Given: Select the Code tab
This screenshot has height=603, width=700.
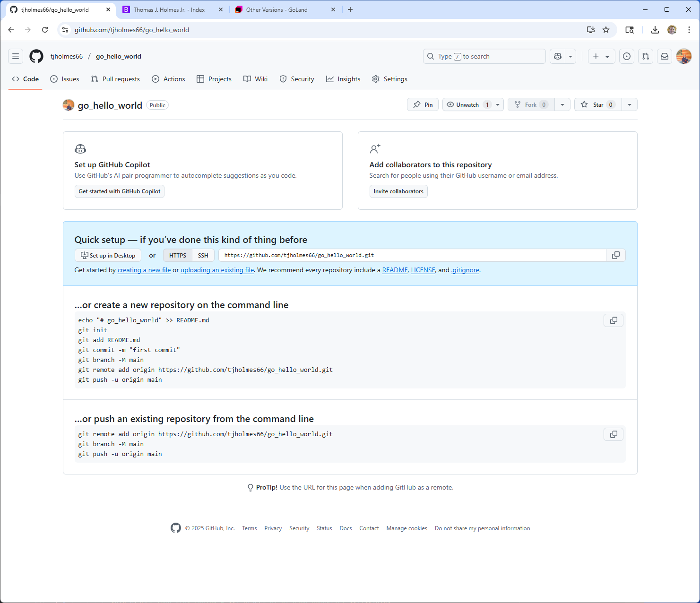Looking at the screenshot, I should 26,79.
